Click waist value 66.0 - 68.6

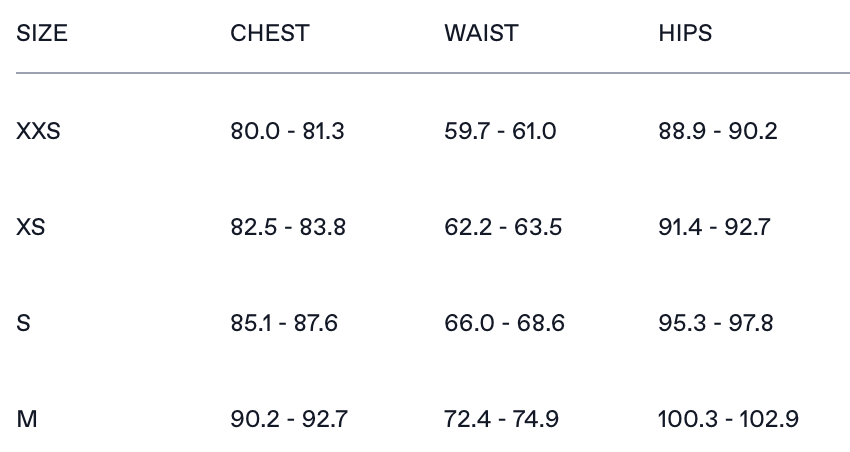tap(504, 323)
